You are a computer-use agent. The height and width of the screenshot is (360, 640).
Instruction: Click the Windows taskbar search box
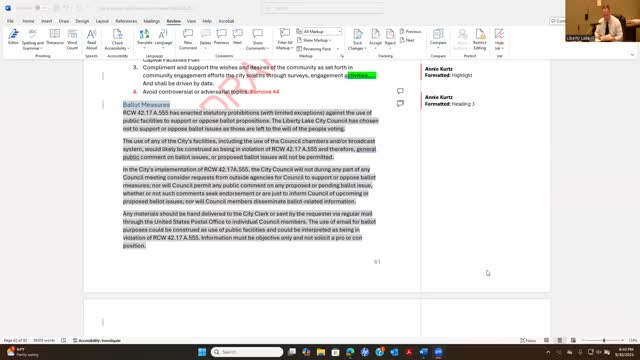tap(247, 352)
